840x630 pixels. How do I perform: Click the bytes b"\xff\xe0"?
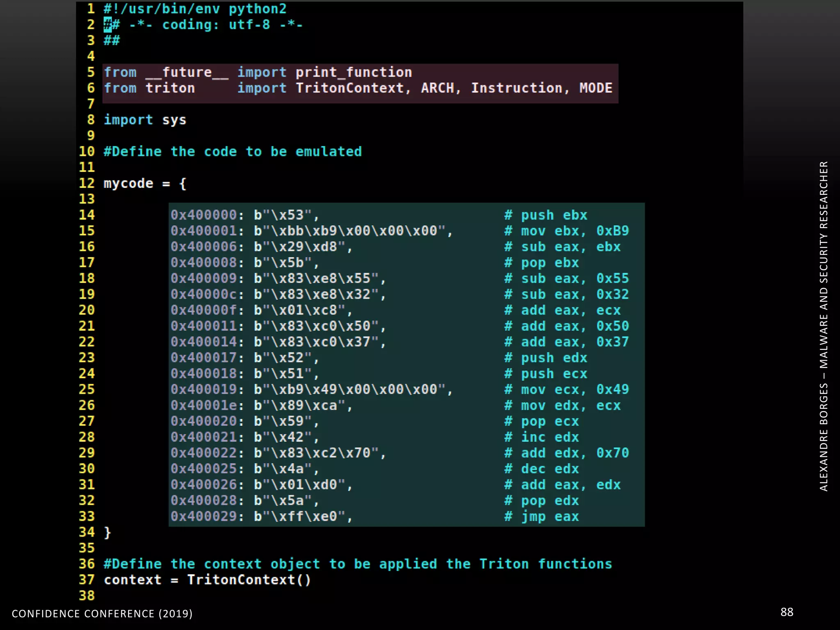coord(299,517)
